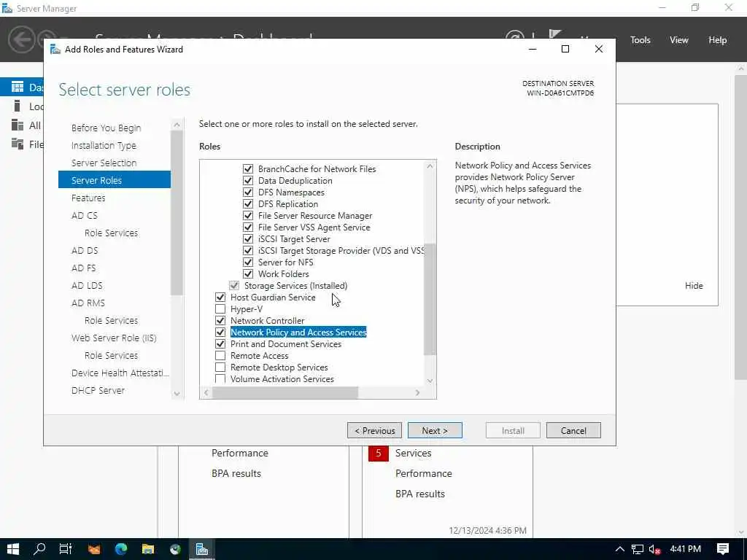The height and width of the screenshot is (560, 747).
Task: Uncheck Server for NFS checkbox
Action: click(248, 262)
